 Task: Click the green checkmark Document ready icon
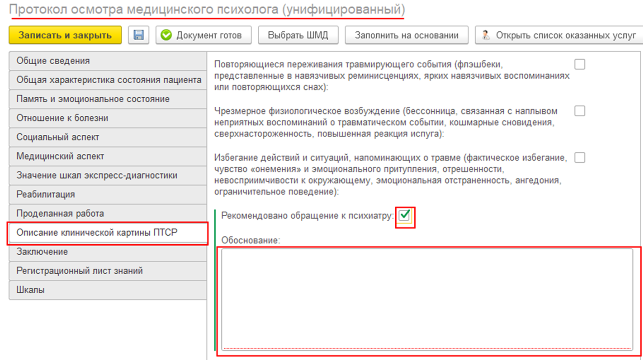(x=166, y=35)
